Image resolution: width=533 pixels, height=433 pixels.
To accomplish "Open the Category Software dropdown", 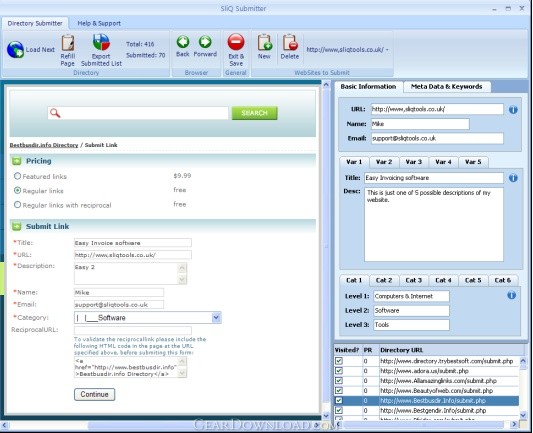I will 216,318.
